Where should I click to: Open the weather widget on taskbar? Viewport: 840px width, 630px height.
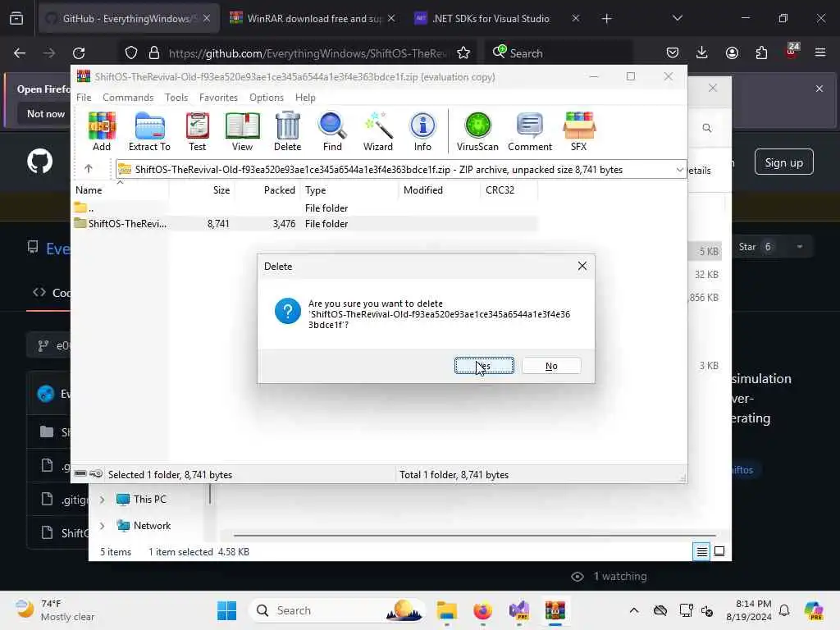point(55,610)
